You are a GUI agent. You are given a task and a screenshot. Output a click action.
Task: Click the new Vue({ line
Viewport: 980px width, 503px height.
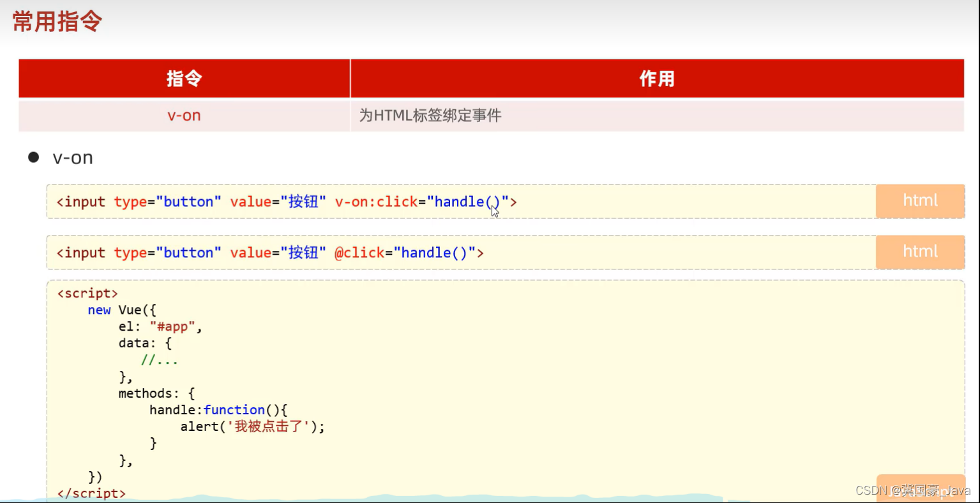click(x=122, y=310)
